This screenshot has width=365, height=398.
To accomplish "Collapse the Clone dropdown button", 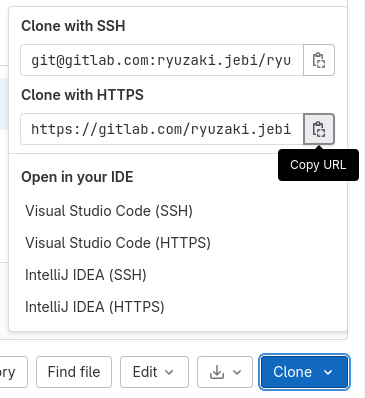I will [304, 372].
